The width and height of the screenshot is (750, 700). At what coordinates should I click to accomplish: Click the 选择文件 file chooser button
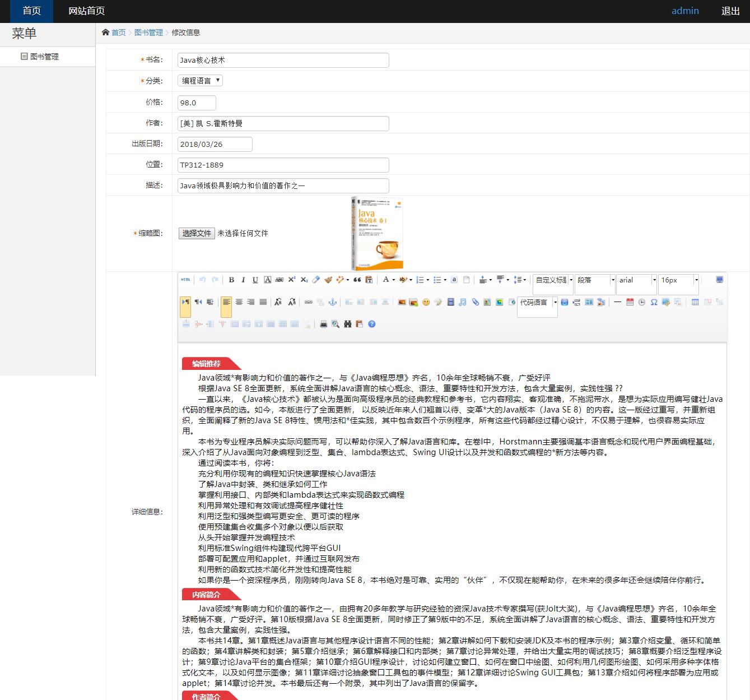(x=197, y=233)
